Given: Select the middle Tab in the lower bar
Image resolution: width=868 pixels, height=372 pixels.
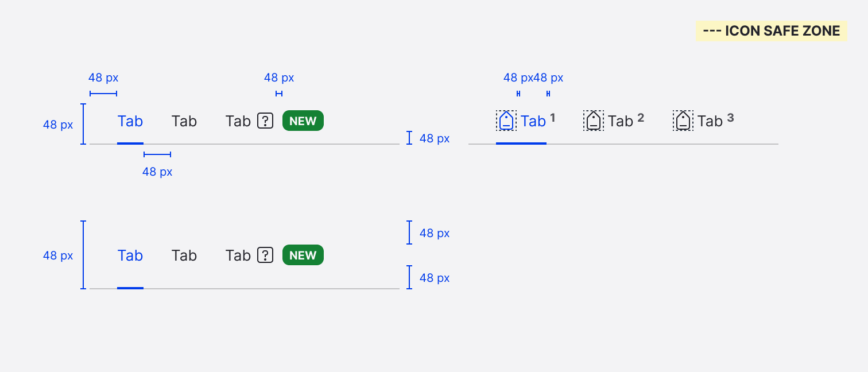Looking at the screenshot, I should pos(184,255).
